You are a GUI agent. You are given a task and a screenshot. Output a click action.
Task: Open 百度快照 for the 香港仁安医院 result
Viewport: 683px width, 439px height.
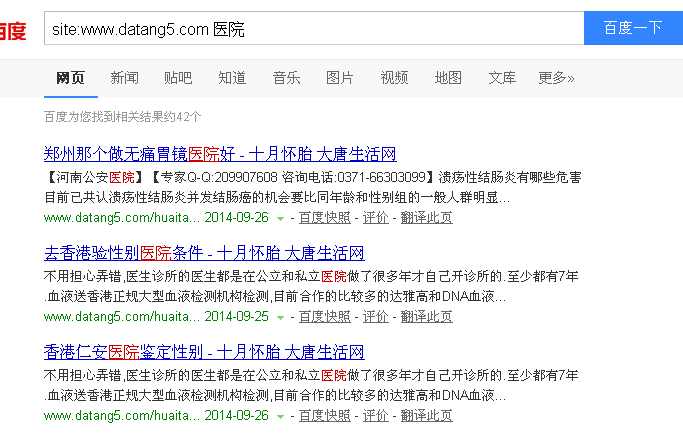(x=325, y=415)
